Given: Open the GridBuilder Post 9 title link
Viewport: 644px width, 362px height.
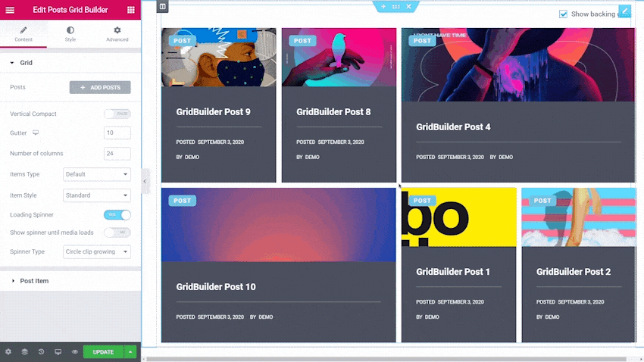Looking at the screenshot, I should coord(213,111).
